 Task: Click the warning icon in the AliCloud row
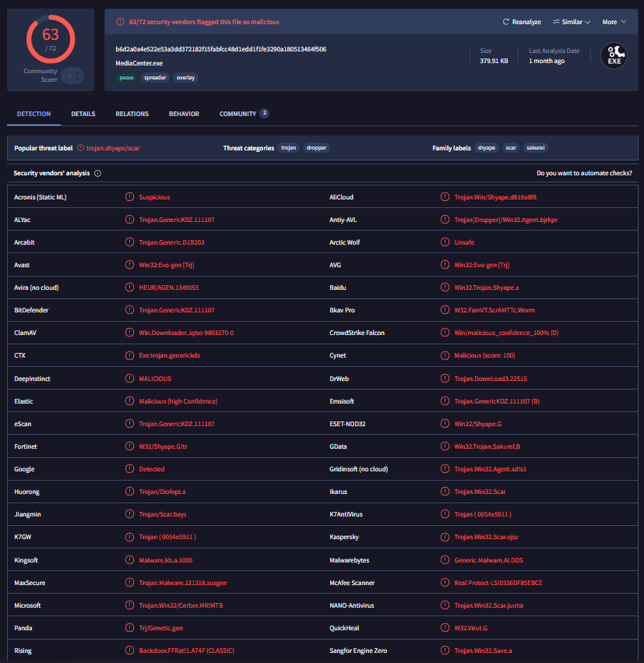tap(445, 196)
